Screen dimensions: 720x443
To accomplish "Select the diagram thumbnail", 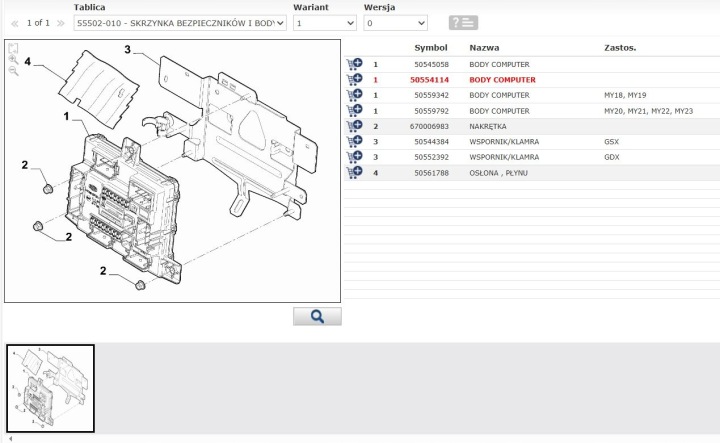I will (x=51, y=388).
